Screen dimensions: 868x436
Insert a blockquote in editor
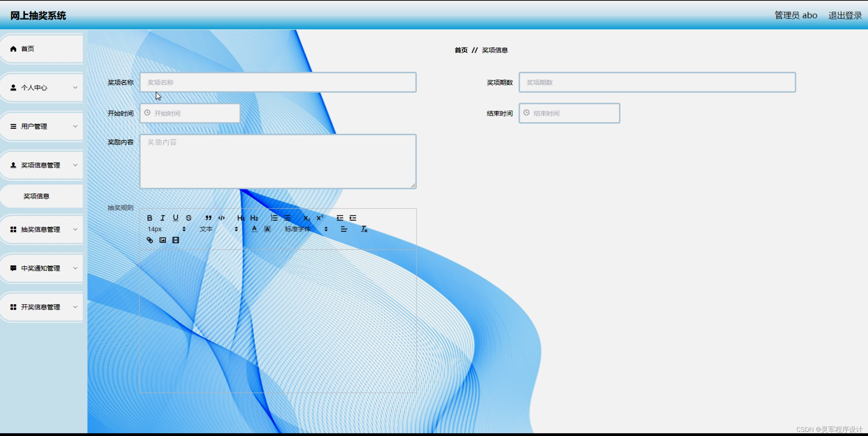[x=208, y=218]
